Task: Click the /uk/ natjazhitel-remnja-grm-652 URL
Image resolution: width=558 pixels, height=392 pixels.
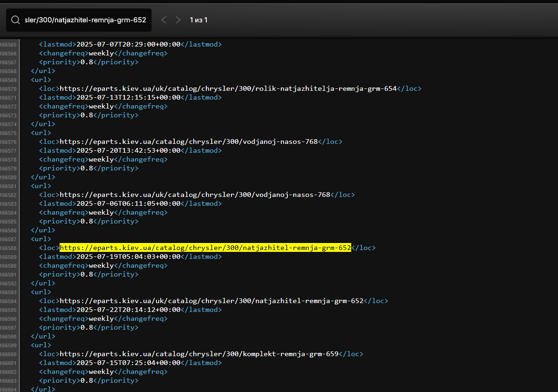Action: (211, 301)
